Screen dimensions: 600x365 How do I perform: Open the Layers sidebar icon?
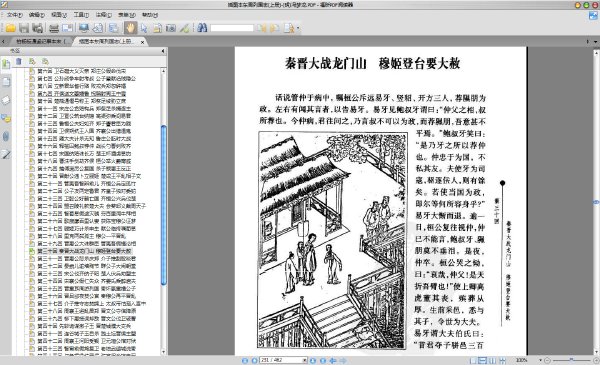pyautogui.click(x=7, y=100)
